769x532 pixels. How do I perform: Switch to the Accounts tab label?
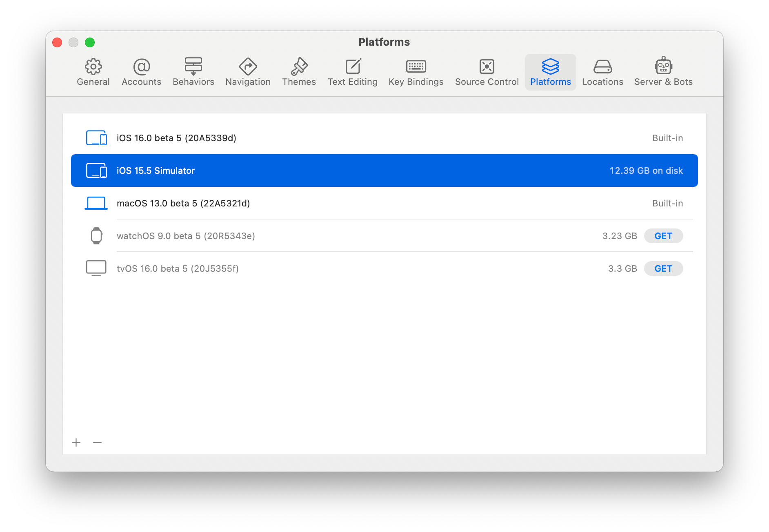142,82
